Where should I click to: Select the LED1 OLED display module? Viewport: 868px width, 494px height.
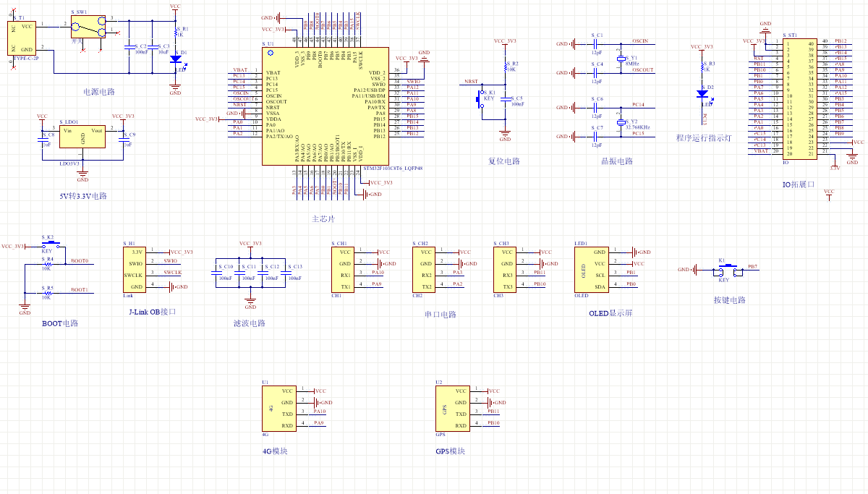pyautogui.click(x=591, y=270)
